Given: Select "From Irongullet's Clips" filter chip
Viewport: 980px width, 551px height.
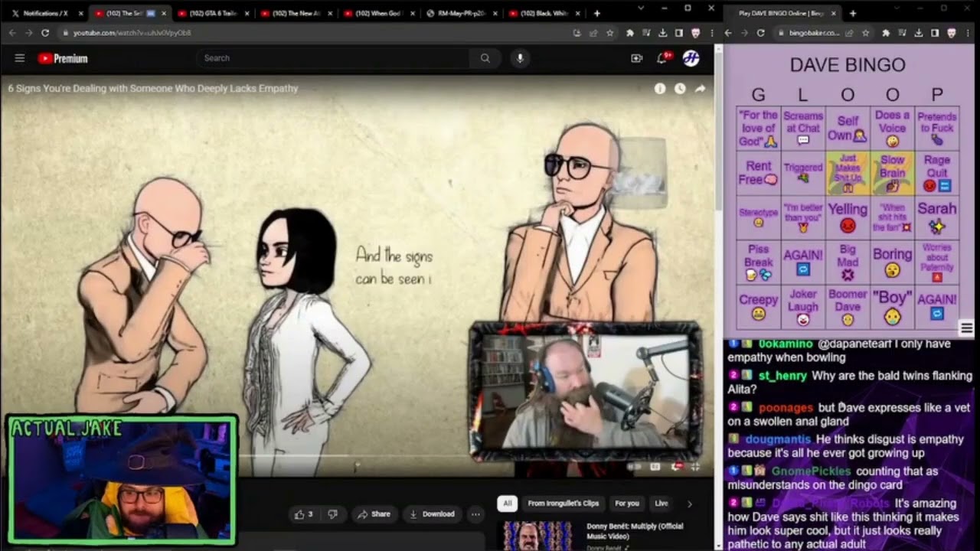Looking at the screenshot, I should (563, 504).
